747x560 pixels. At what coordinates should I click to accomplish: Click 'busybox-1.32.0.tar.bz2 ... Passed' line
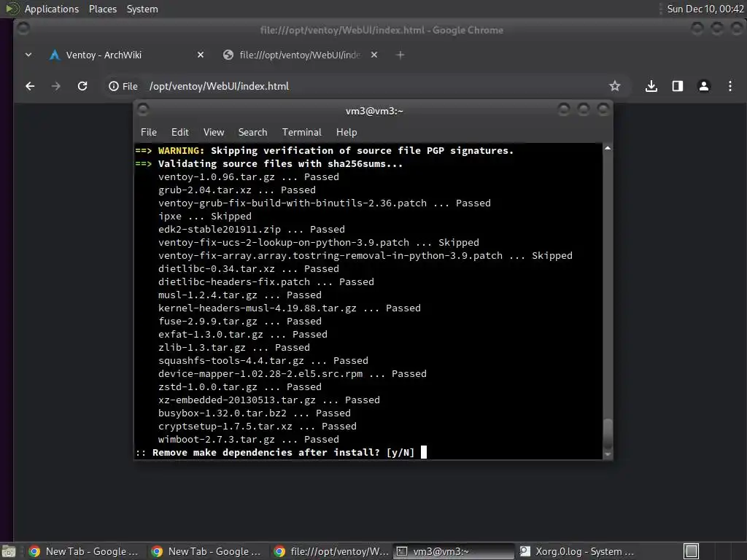[255, 413]
